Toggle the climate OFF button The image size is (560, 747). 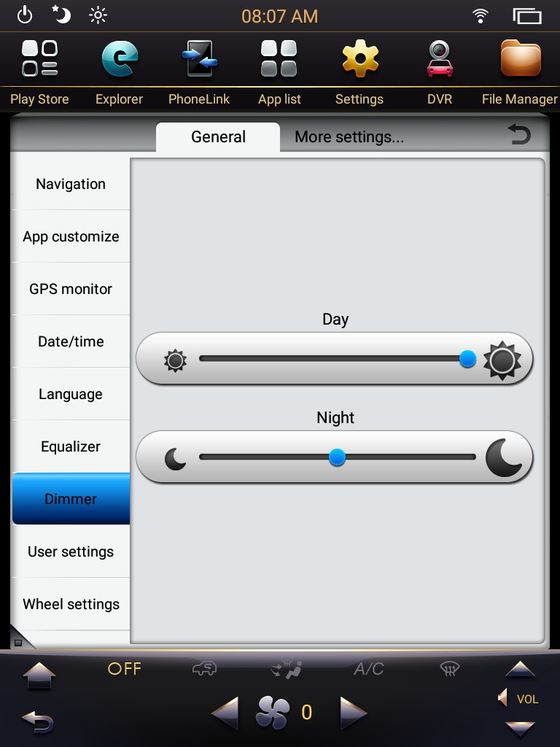[125, 669]
